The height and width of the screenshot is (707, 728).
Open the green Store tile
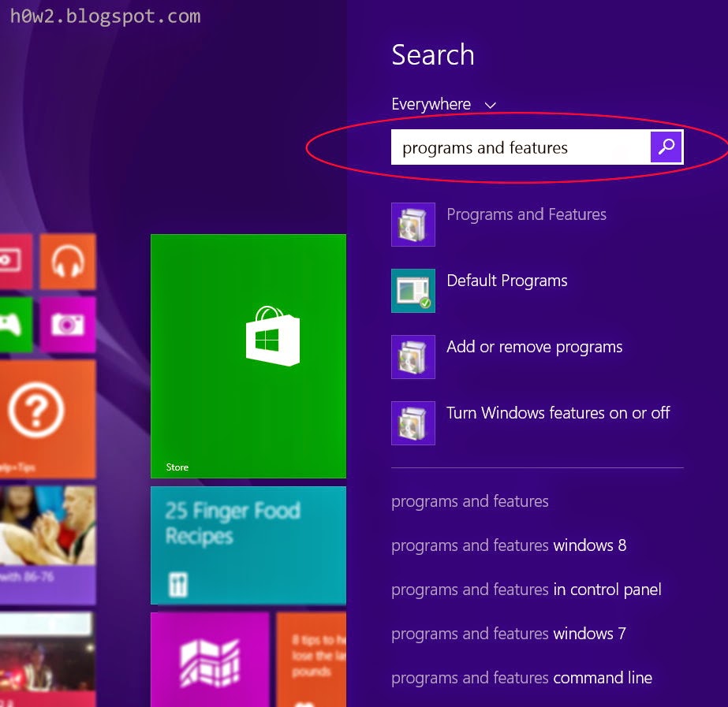click(x=248, y=356)
